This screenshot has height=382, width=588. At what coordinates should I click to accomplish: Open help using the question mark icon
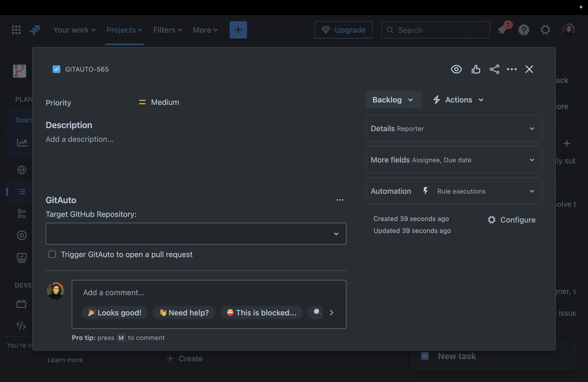[x=524, y=30]
